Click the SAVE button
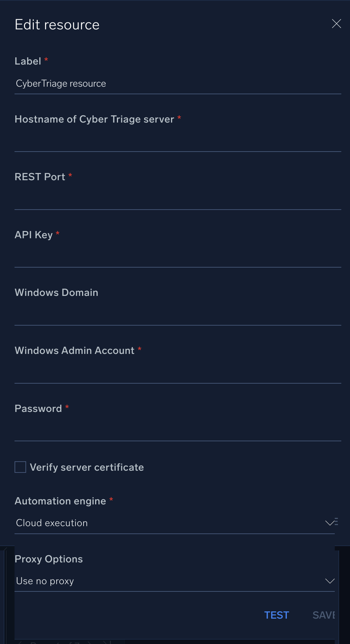Viewport: 350px width, 644px height. (324, 615)
